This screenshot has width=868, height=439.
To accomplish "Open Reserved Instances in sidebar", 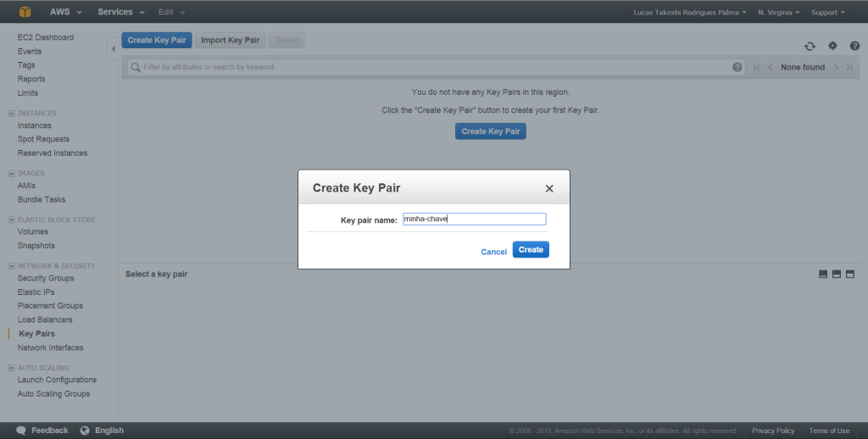I will 52,153.
